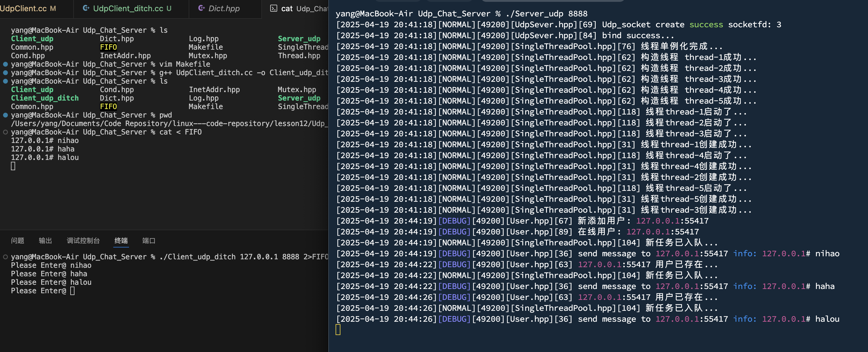This screenshot has height=352, width=868.
Task: Select the 终端 (Terminal) panel tab
Action: pyautogui.click(x=121, y=241)
